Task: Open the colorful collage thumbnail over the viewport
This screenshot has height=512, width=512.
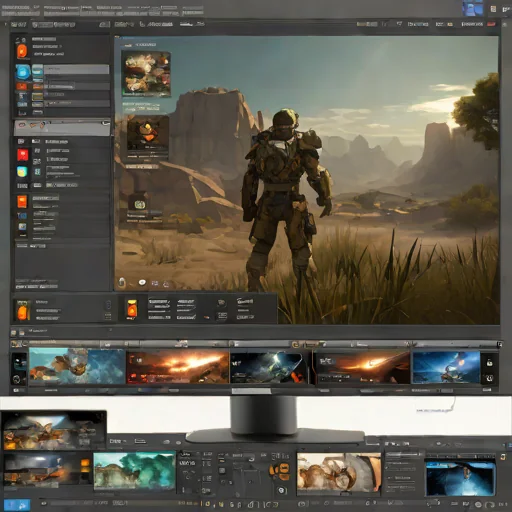Action: [x=146, y=74]
